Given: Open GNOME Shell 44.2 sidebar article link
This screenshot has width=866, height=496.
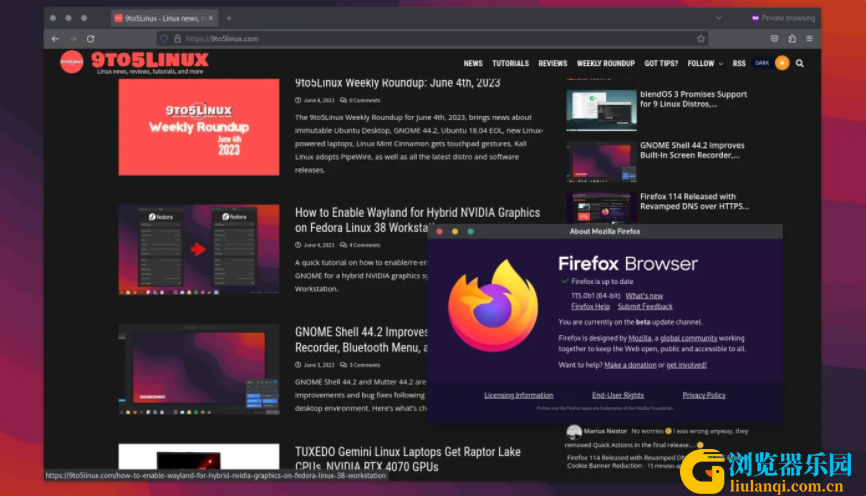Looking at the screenshot, I should [x=692, y=150].
